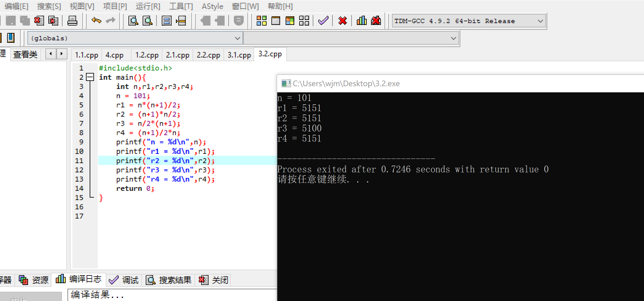
Task: Select the active 3.2.cpp file tab
Action: click(270, 54)
